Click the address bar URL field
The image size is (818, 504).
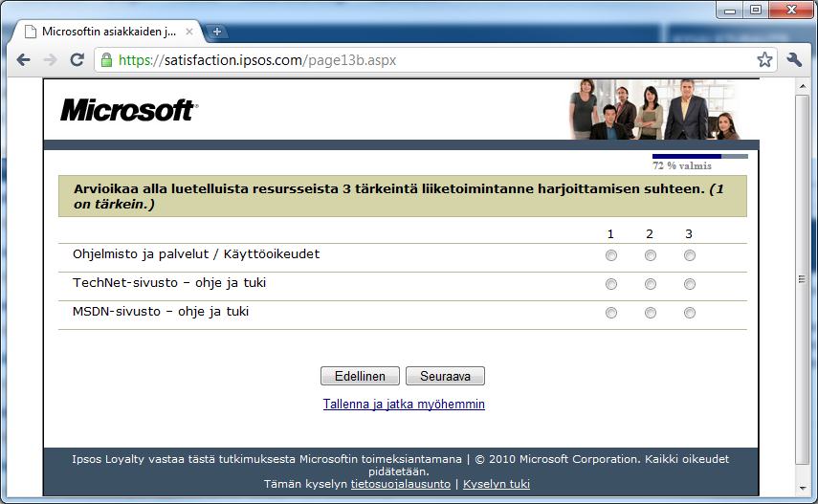[431, 60]
